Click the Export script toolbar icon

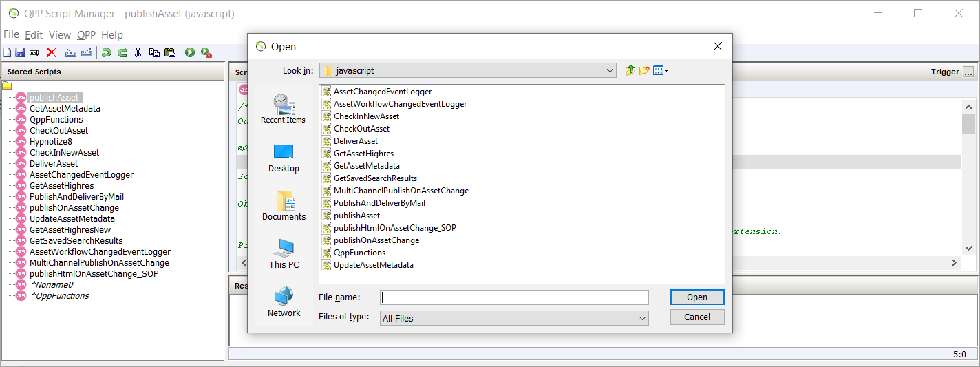pyautogui.click(x=86, y=52)
